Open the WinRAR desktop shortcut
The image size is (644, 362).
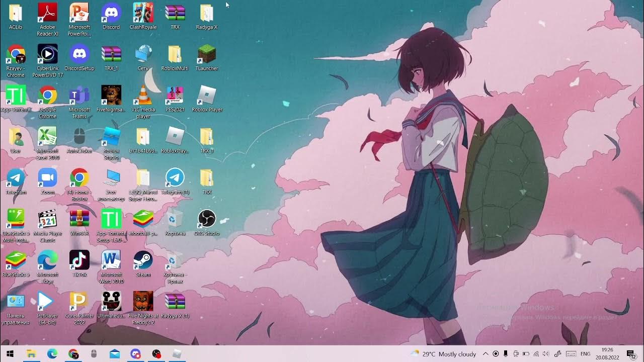79,223
